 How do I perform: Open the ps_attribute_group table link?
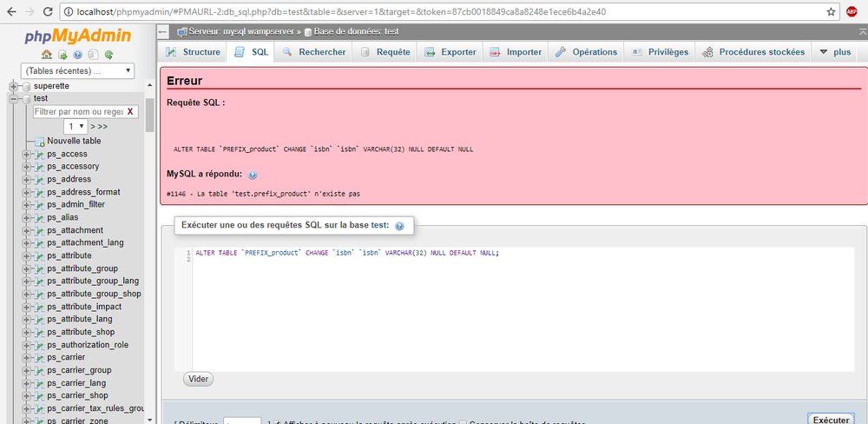(x=82, y=268)
